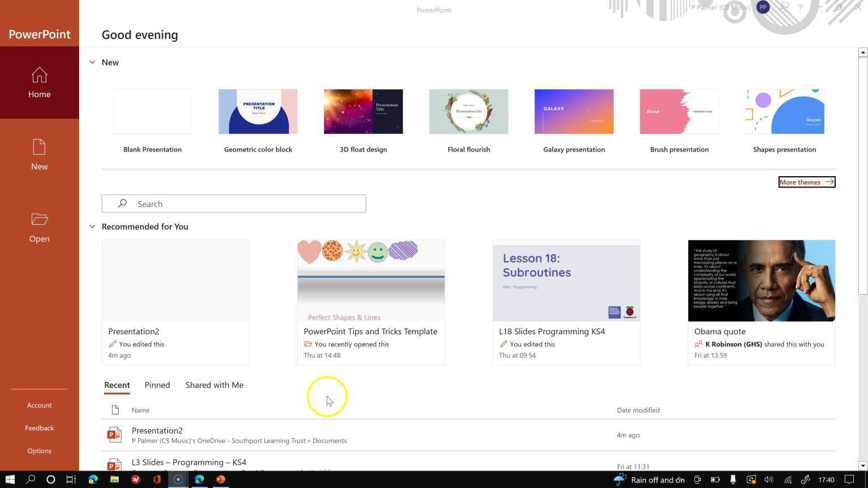Open File Explorer from taskbar
868x488 pixels.
[x=114, y=480]
